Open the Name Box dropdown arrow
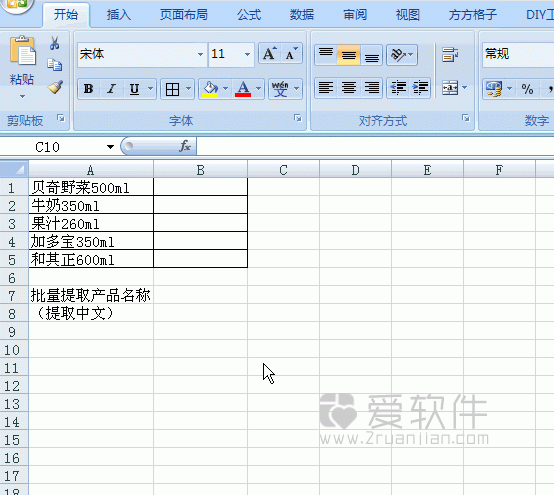 110,147
